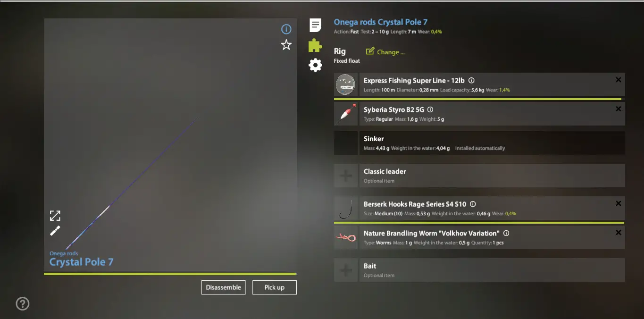Add a Classic leader with plus icon
Screen dimensions: 644x319
[346, 176]
